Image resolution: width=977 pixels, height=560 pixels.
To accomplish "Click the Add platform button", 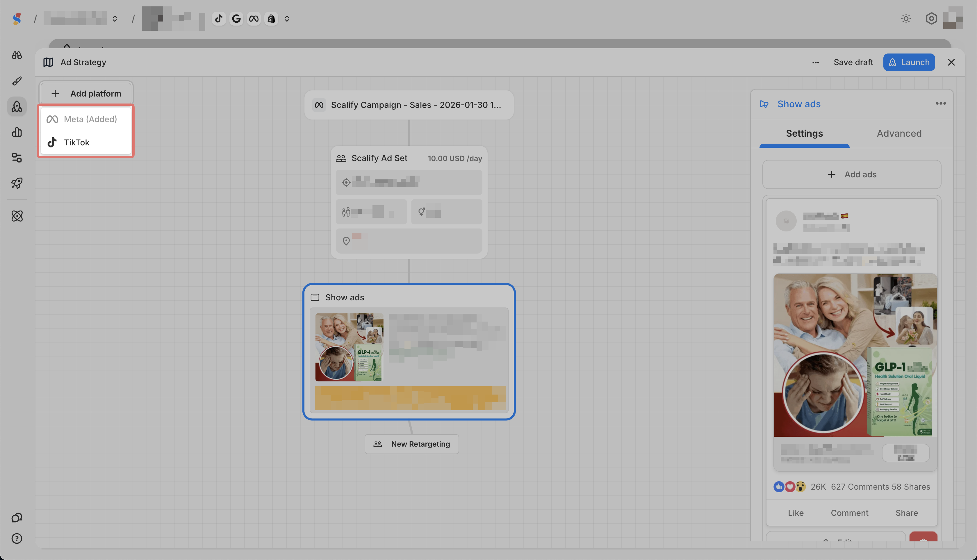I will 86,93.
